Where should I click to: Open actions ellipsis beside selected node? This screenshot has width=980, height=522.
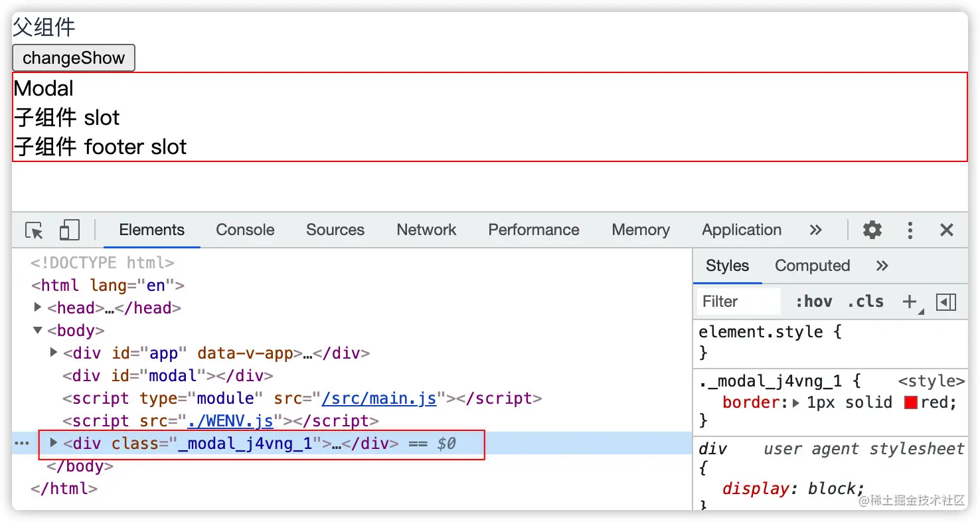pos(22,443)
